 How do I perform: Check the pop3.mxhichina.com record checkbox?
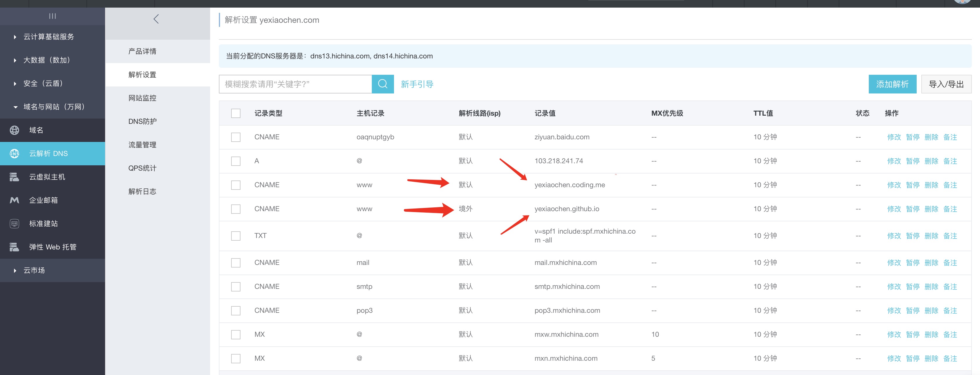click(x=236, y=311)
